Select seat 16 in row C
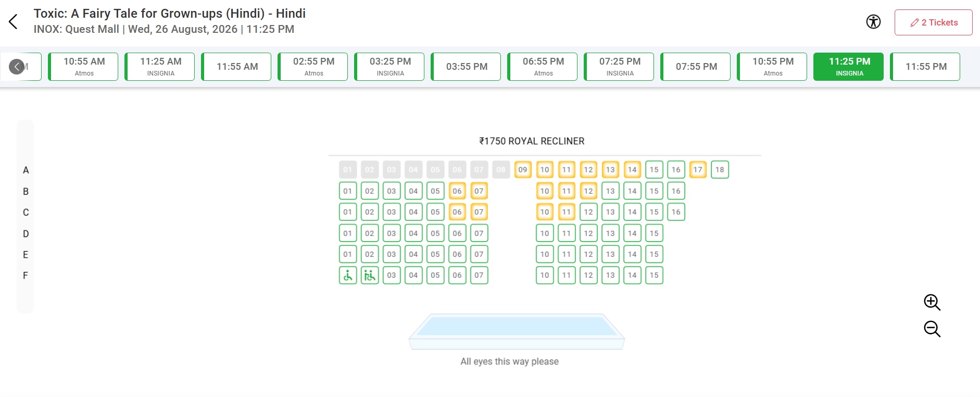Screen dimensions: 980x397 coord(676,212)
